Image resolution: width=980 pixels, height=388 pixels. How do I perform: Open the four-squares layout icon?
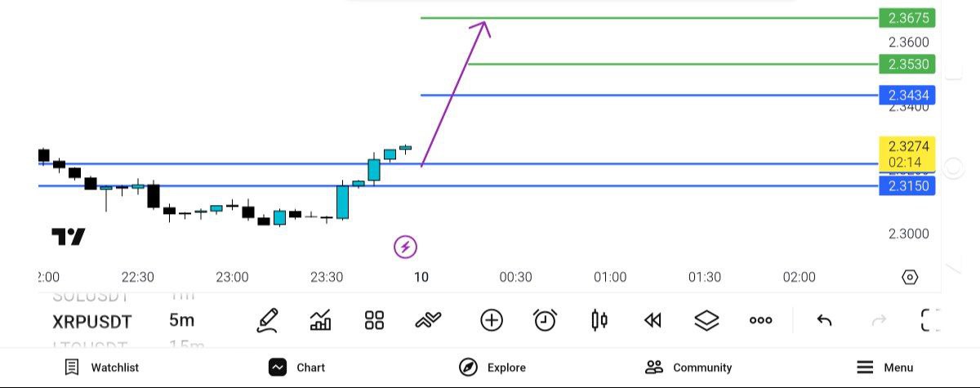coord(374,320)
